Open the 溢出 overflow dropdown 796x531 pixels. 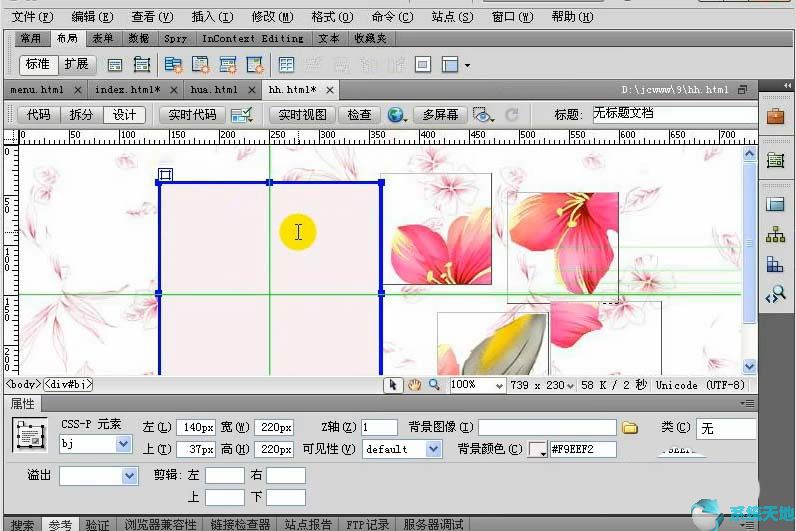129,476
